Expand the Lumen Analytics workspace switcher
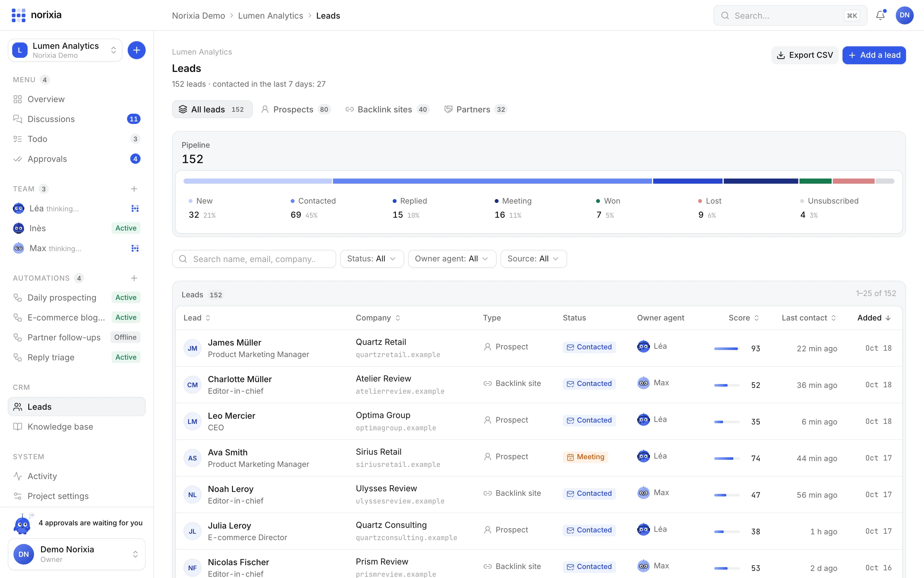 pyautogui.click(x=65, y=50)
